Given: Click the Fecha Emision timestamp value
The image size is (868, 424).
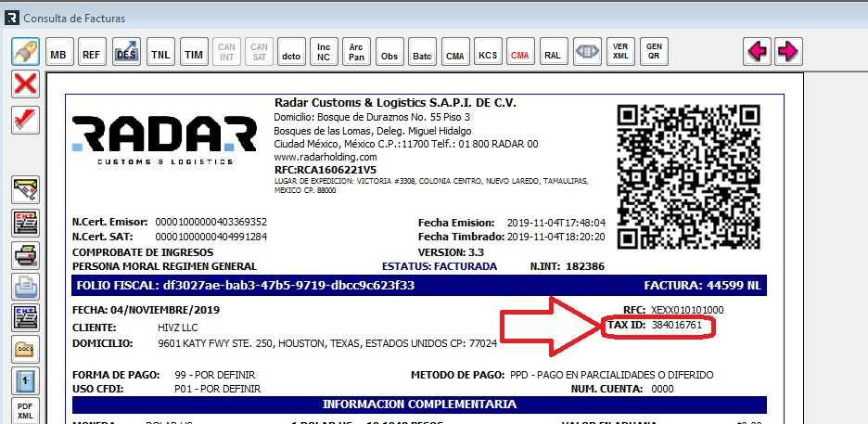Looking at the screenshot, I should click(556, 223).
